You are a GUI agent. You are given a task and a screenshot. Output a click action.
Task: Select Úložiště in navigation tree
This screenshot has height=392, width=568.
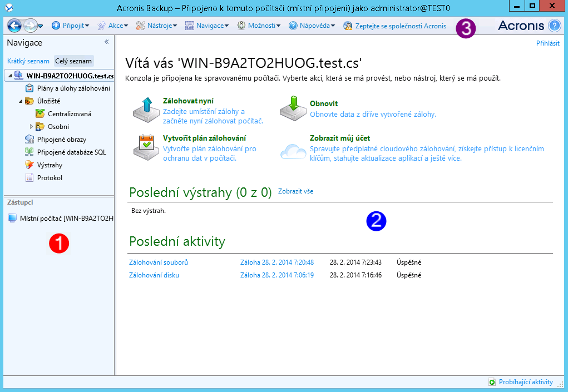point(48,101)
